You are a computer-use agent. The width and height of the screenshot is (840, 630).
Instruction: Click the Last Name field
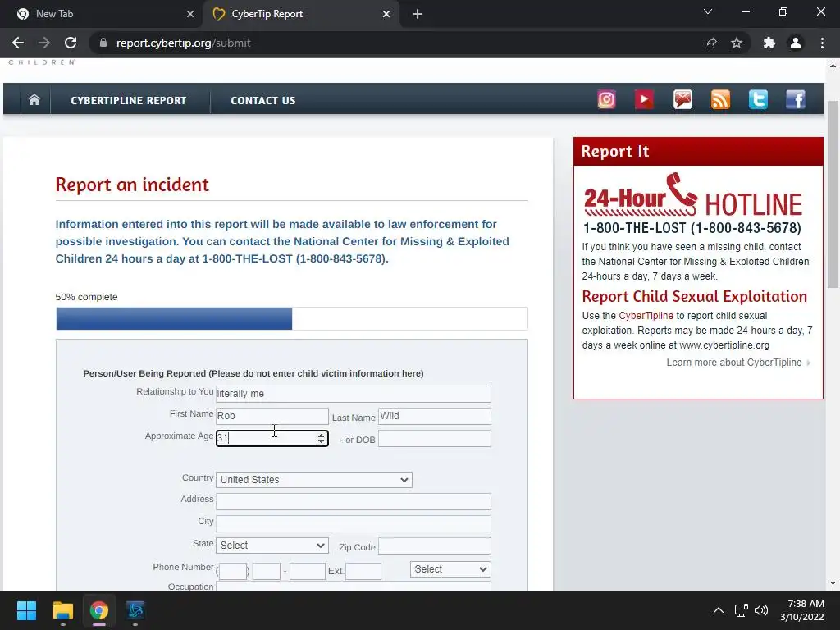click(435, 416)
